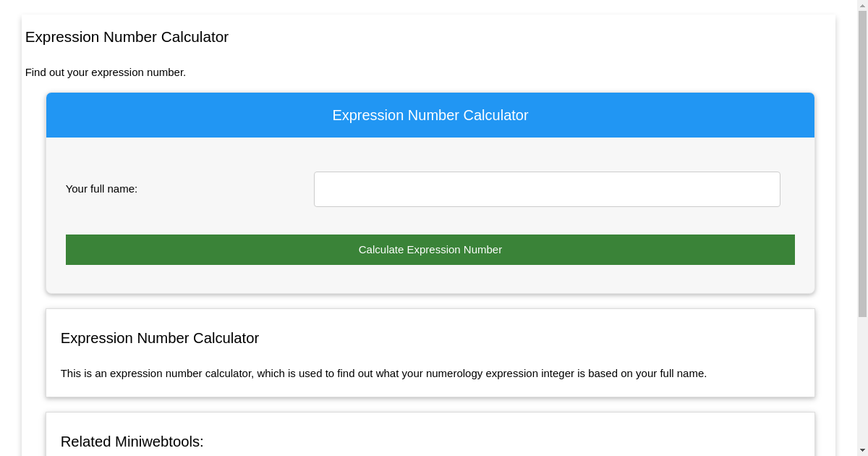Click the word numerology in the description
868x456 pixels.
[453, 373]
